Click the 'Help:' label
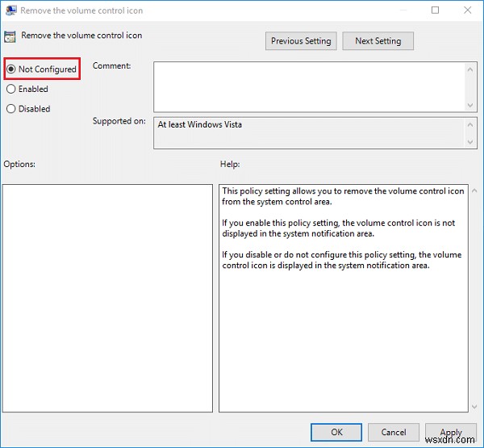Screen dimensions: 484x448 click(230, 164)
